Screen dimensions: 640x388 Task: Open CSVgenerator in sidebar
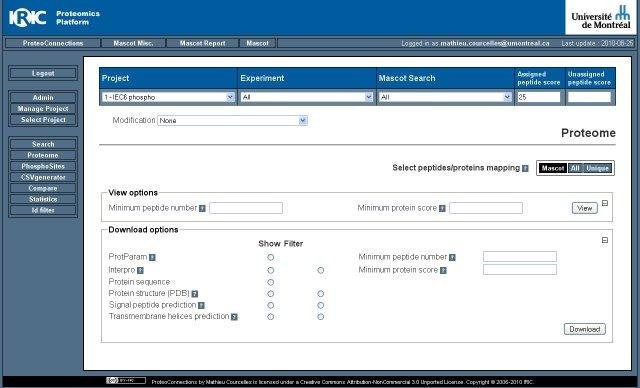[43, 177]
